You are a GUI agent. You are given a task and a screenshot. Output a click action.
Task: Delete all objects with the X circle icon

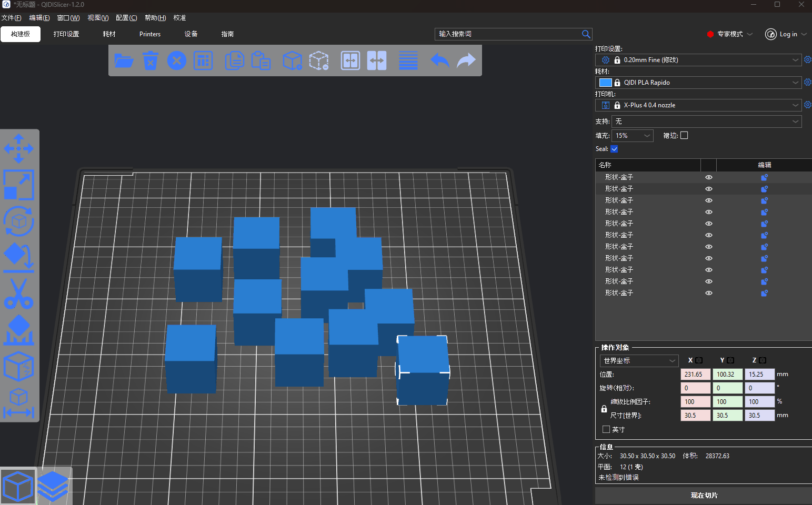pyautogui.click(x=177, y=60)
